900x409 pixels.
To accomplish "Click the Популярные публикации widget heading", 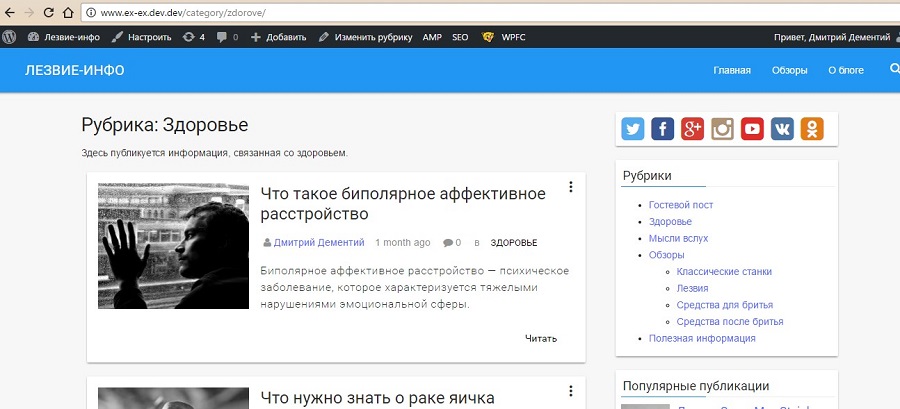I will click(x=696, y=386).
